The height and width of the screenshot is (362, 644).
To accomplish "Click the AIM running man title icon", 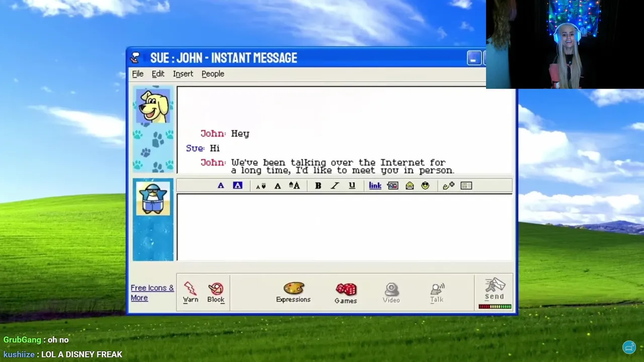I will pos(135,58).
